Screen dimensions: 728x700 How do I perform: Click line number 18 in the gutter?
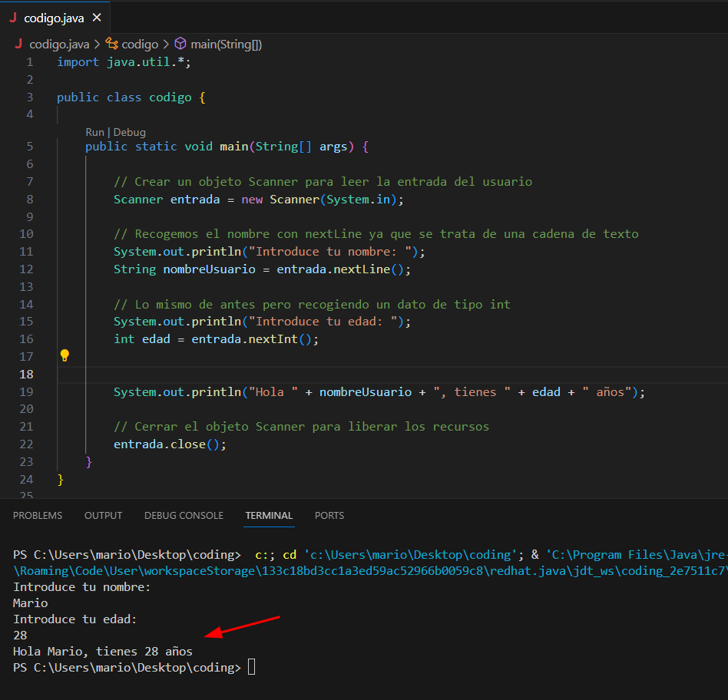click(x=26, y=374)
